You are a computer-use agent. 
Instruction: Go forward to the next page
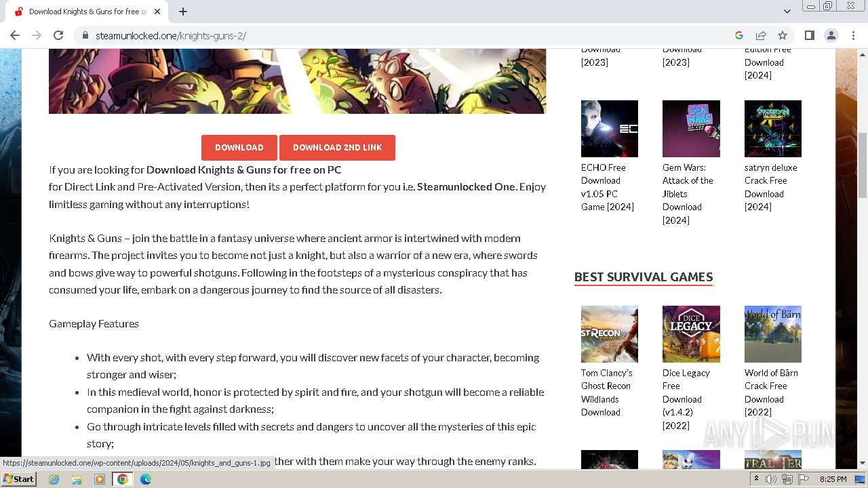coord(37,35)
